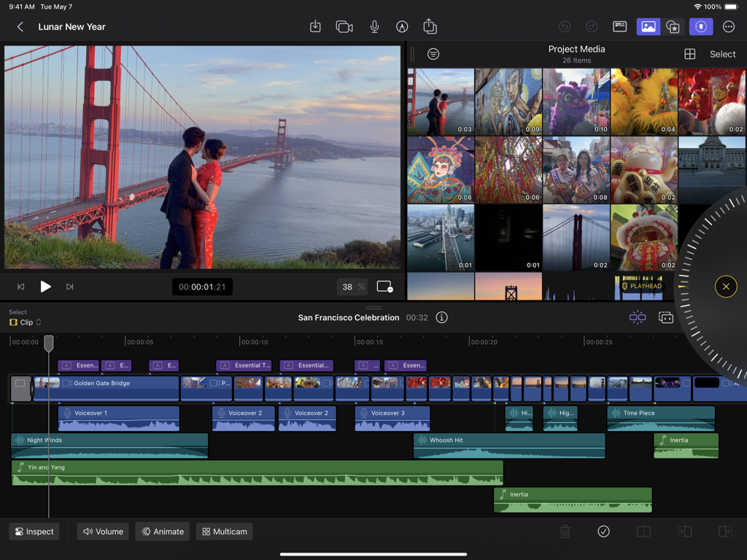Screen dimensions: 747x560
Task: Dismiss the jog wheel with its X toggle
Action: tap(726, 287)
